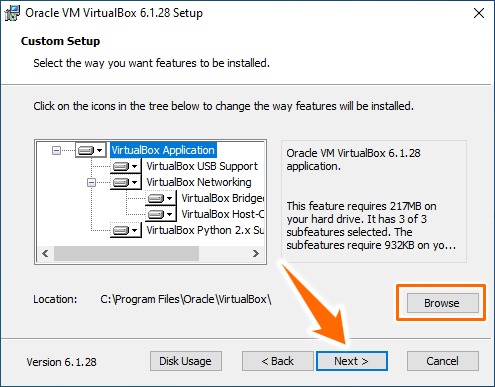Cancel the VirtualBox setup
Viewport: 495px width, 387px height.
click(x=443, y=361)
